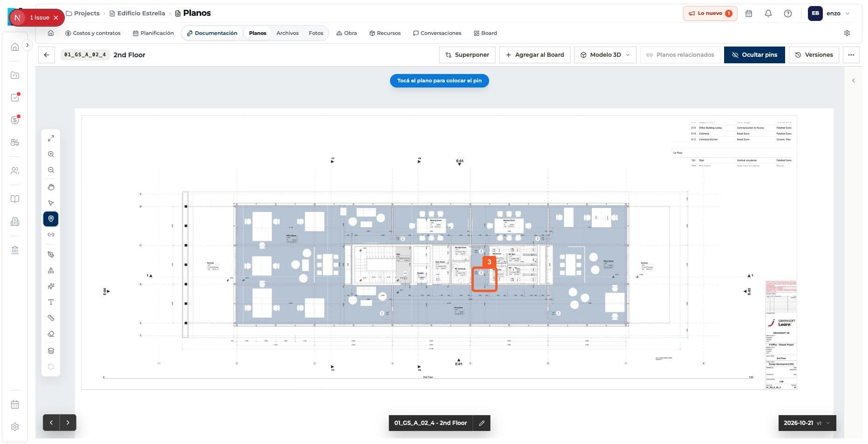Switch to the Fotos tab
Screen dimensions: 868x444
click(x=316, y=33)
